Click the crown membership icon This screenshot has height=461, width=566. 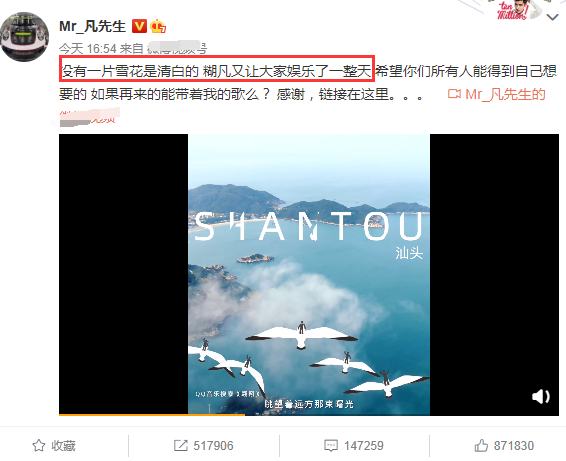pos(158,26)
